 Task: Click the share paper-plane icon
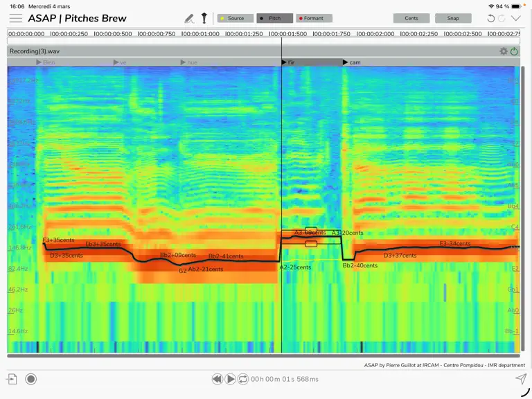521,379
